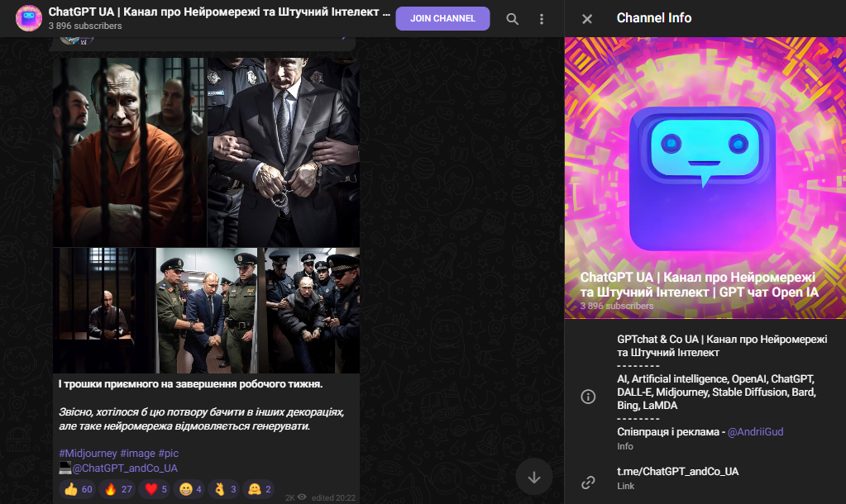This screenshot has height=504, width=846.
Task: Copy the t.me/ChatGPT_andCo_UA channel link
Action: pyautogui.click(x=677, y=472)
